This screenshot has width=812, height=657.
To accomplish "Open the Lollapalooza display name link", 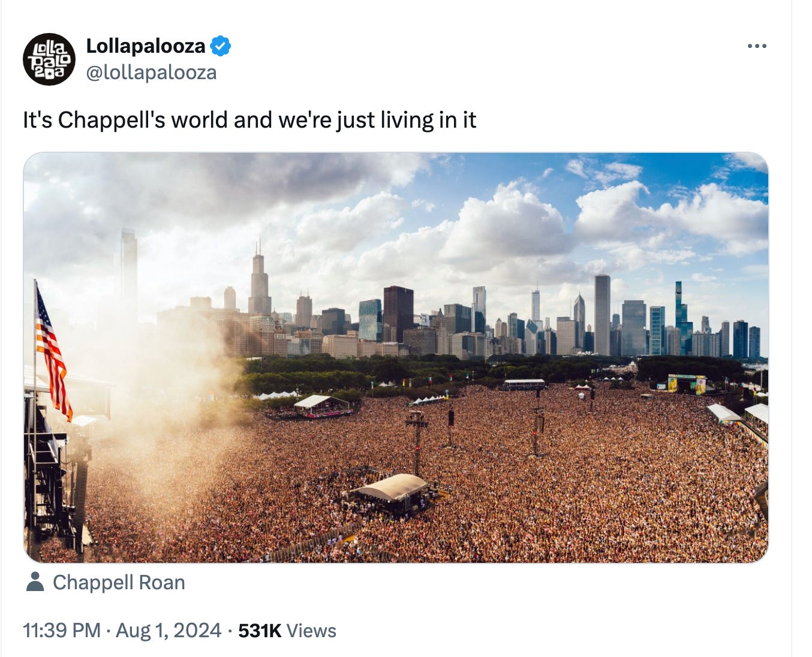I will pos(146,46).
